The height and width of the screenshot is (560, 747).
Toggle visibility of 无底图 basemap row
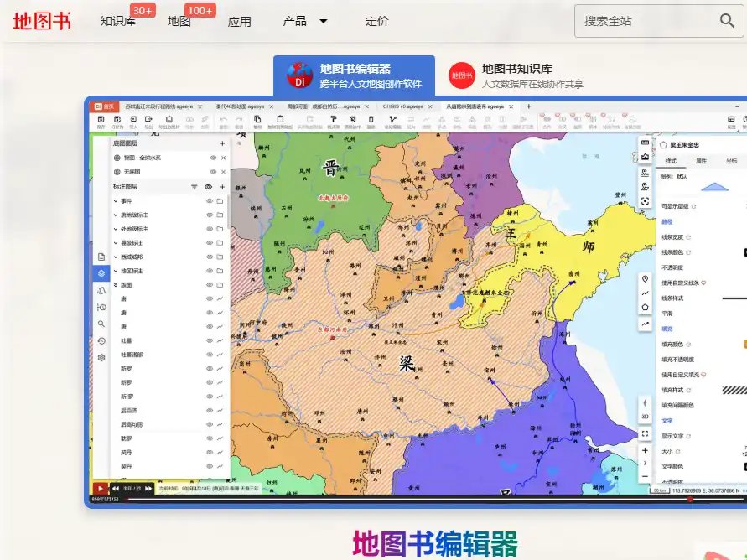click(x=214, y=171)
